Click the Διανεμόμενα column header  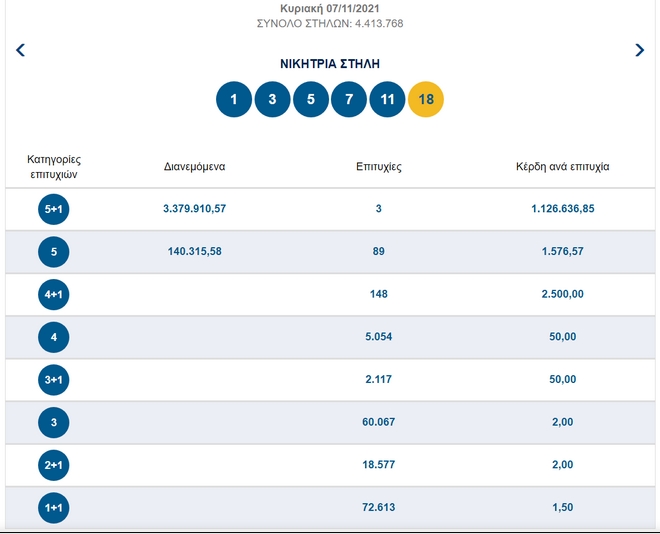[x=194, y=167]
